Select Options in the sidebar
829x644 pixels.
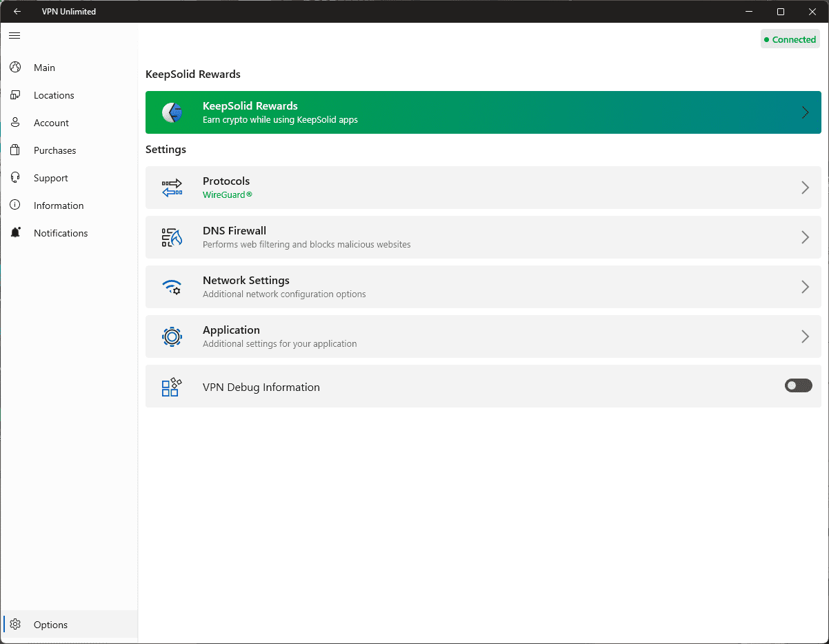tap(51, 625)
